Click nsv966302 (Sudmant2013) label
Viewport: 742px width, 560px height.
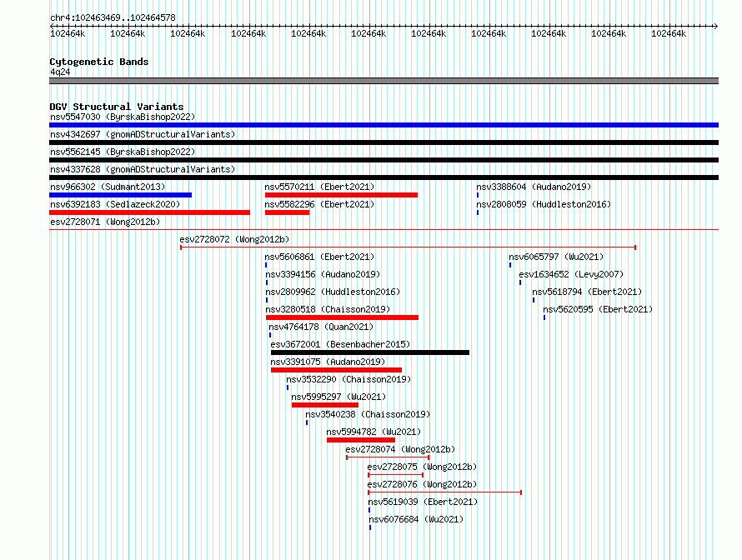click(108, 187)
